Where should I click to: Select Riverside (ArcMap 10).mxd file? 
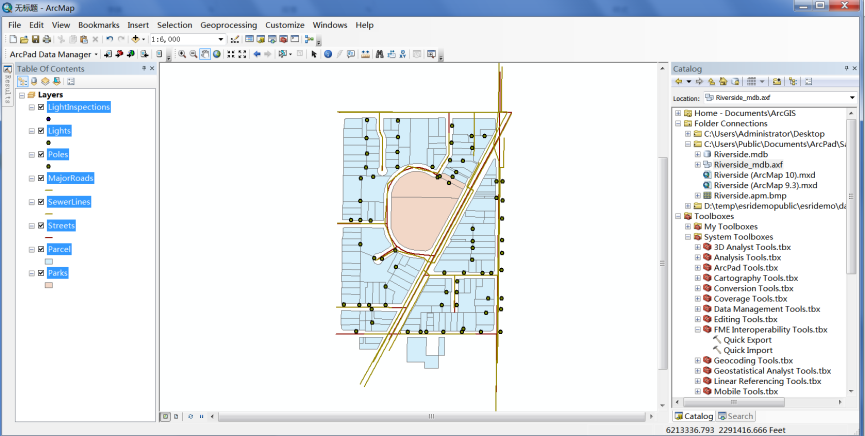tap(764, 175)
